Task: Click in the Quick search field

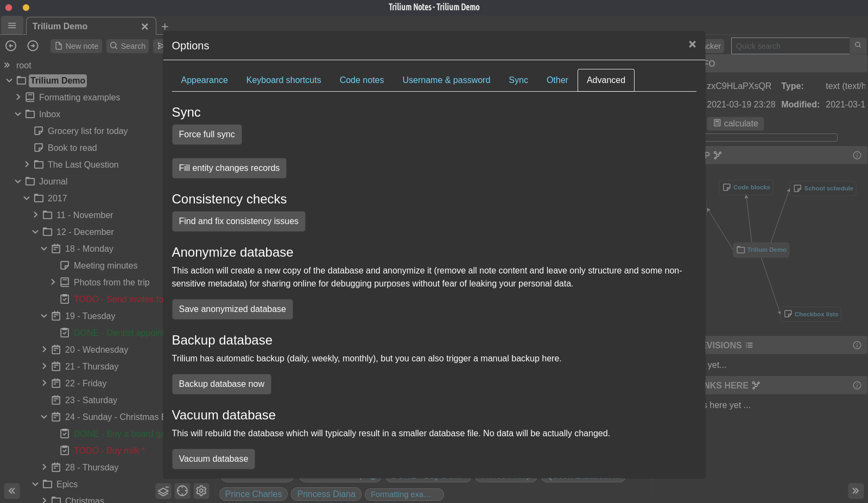Action: tap(790, 46)
